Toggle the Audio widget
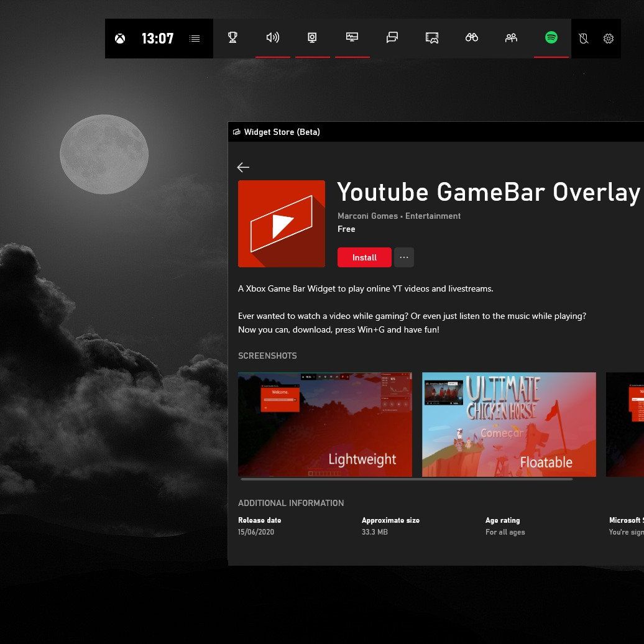Screen dimensions: 644x644 click(273, 38)
